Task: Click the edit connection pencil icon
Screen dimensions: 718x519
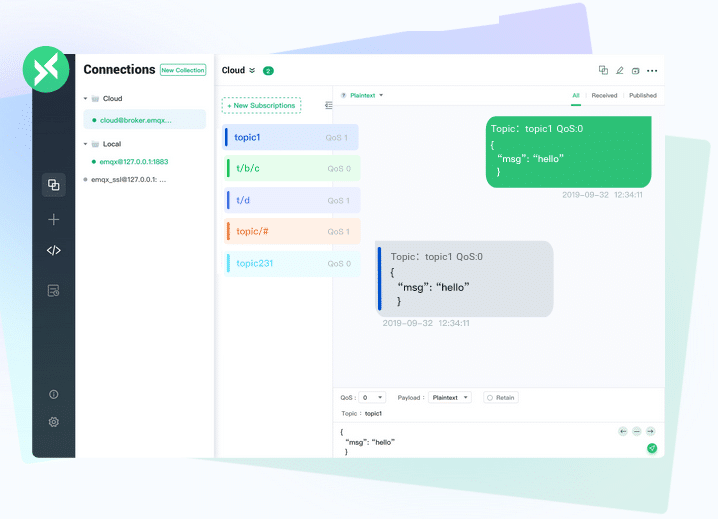Action: [619, 71]
